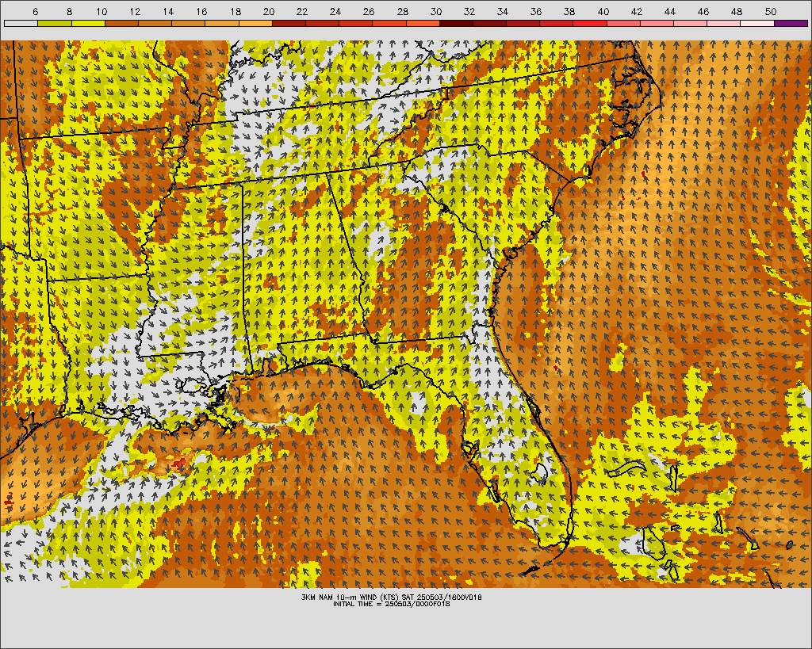The image size is (812, 649).
Task: Click the legend label "8"
Action: (x=70, y=12)
